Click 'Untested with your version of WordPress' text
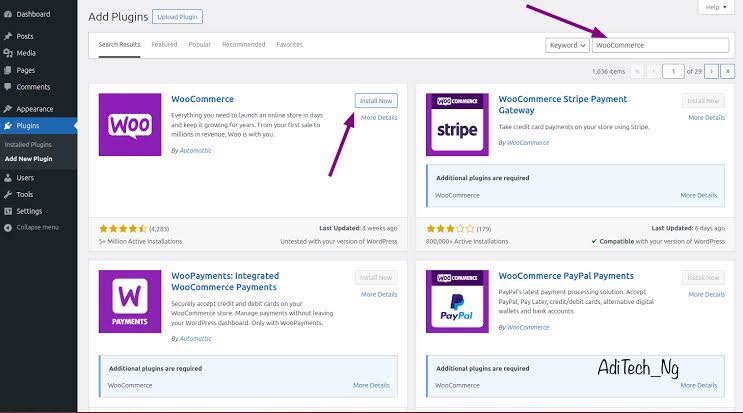This screenshot has width=743, height=413. pyautogui.click(x=339, y=242)
